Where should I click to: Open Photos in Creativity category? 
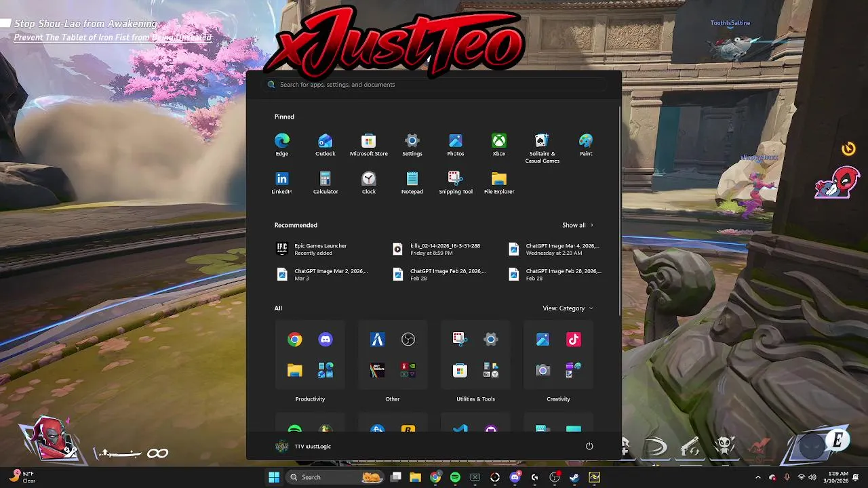coord(542,340)
